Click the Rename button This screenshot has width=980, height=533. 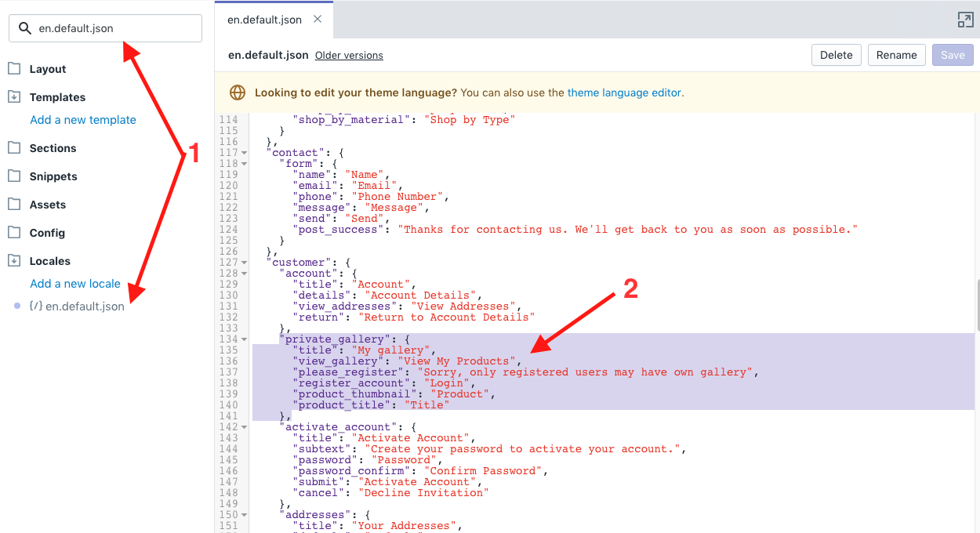point(896,55)
